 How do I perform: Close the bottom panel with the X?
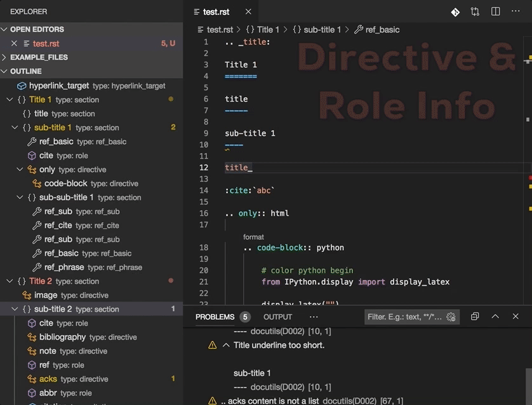coord(515,317)
